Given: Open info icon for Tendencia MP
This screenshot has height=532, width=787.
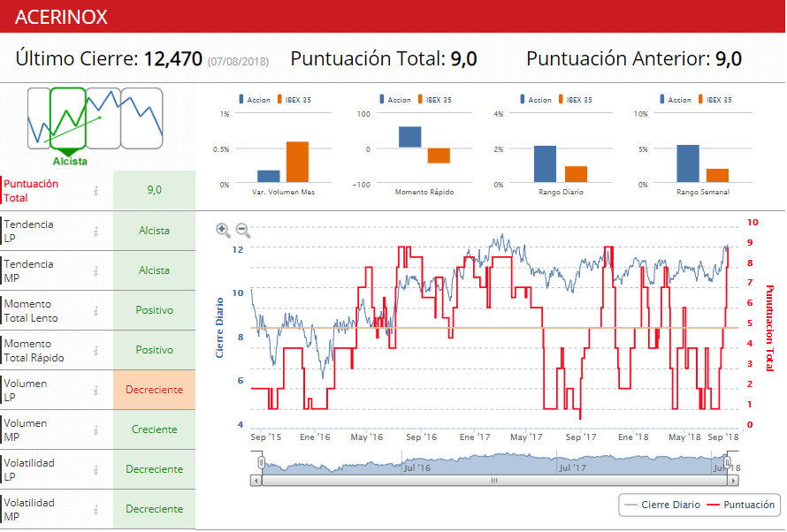Looking at the screenshot, I should click(x=96, y=270).
